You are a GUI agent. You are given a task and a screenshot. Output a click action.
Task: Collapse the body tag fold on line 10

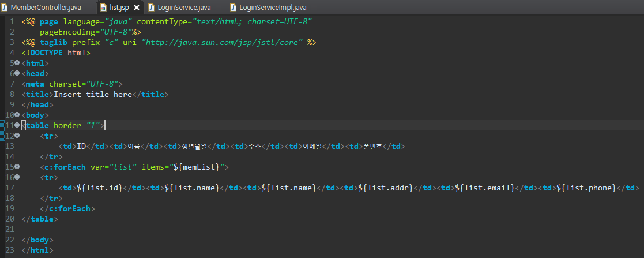click(17, 115)
